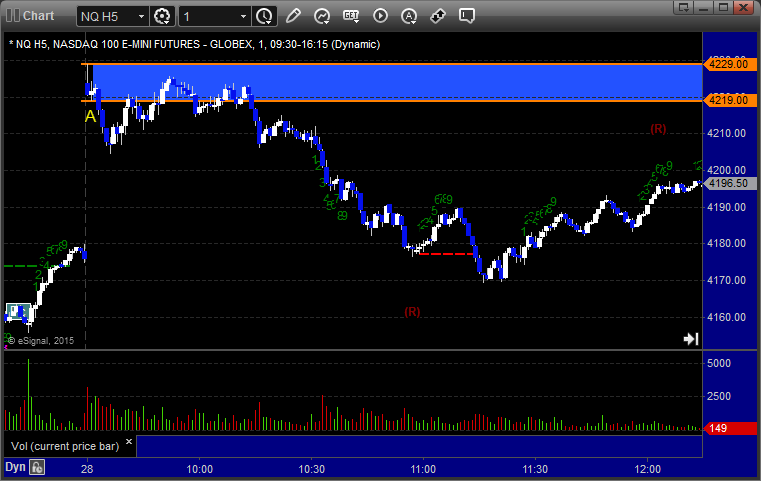Screen dimensions: 761x481
Task: Maximize the chart window
Action: [x=723, y=7]
